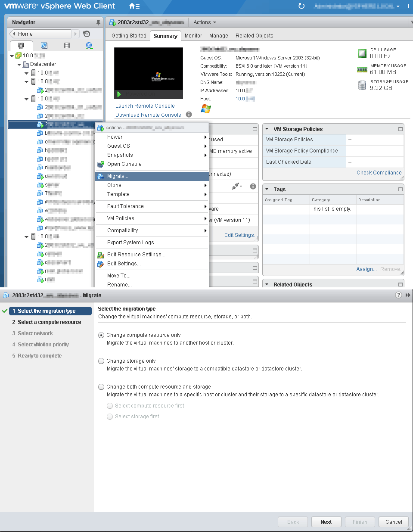Choose Migrate... from the context menu
The width and height of the screenshot is (413, 532).
pyautogui.click(x=152, y=176)
